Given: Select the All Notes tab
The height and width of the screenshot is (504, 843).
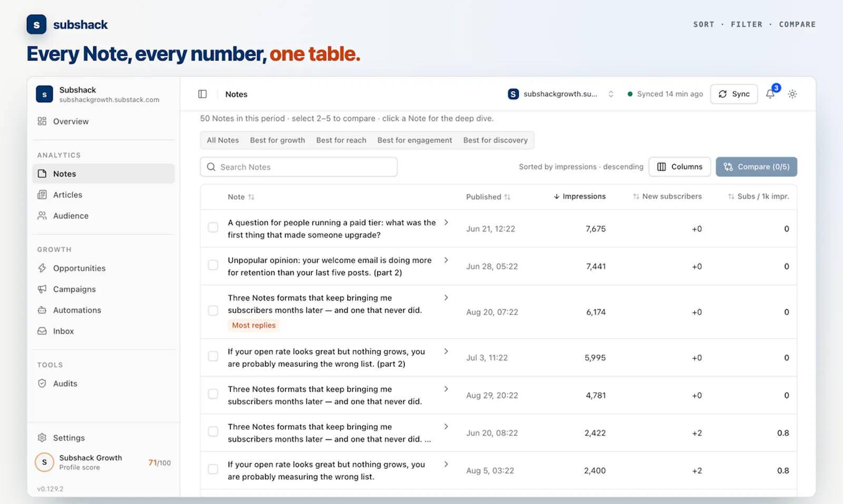Looking at the screenshot, I should (223, 140).
